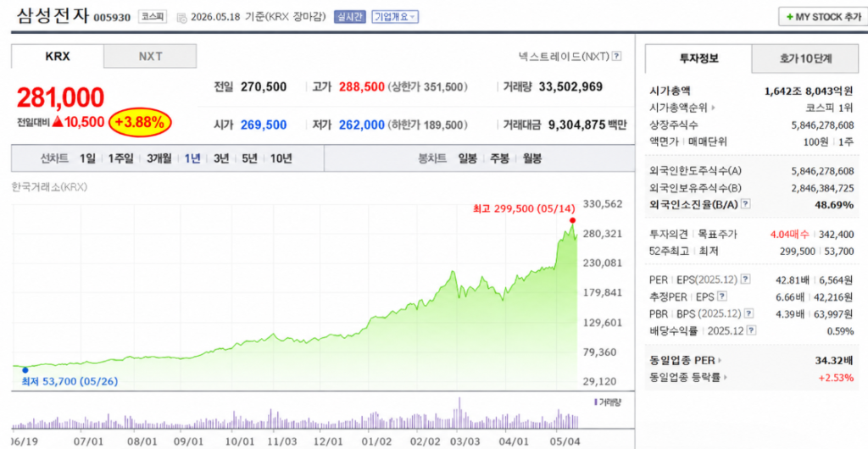Click the calendar icon beside the date
This screenshot has width=868, height=449.
tap(181, 17)
